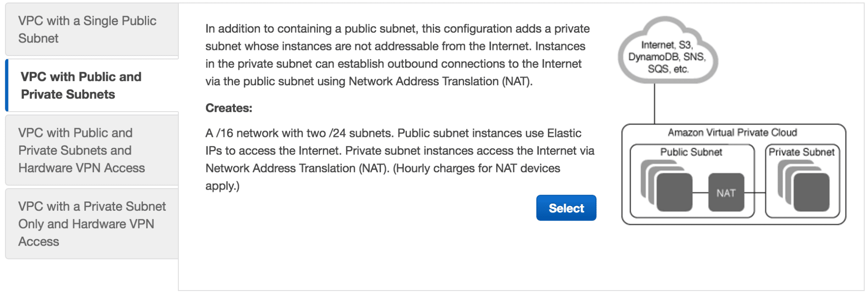Image resolution: width=868 pixels, height=296 pixels.
Task: Click the paragraph starting "In addition to containing"
Action: (x=398, y=55)
